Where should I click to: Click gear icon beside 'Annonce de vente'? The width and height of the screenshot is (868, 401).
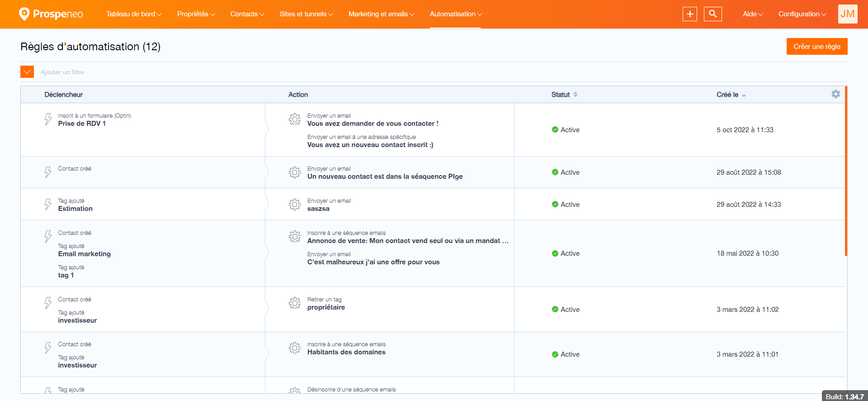click(x=295, y=236)
